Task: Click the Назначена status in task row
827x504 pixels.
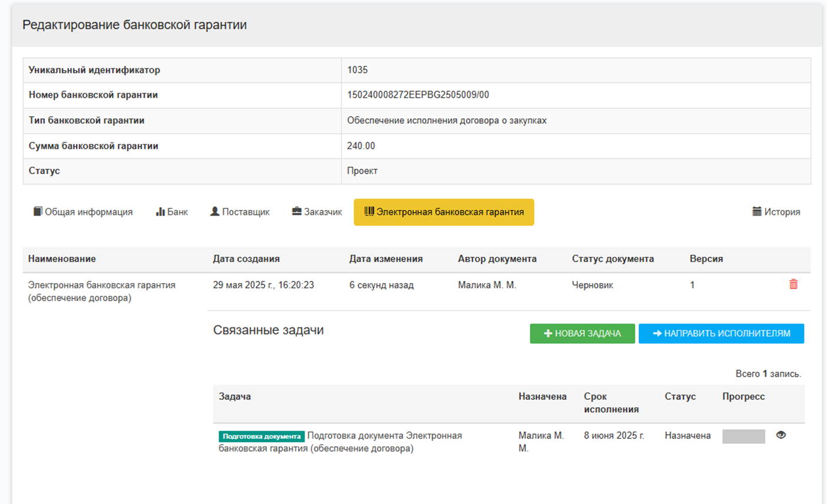Action: click(x=687, y=436)
